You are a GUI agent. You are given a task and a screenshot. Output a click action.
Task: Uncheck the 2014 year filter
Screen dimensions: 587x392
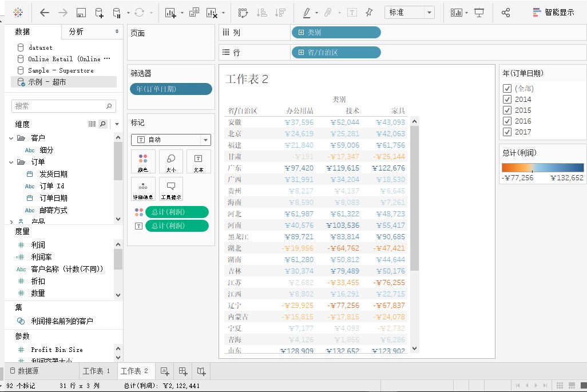[507, 99]
